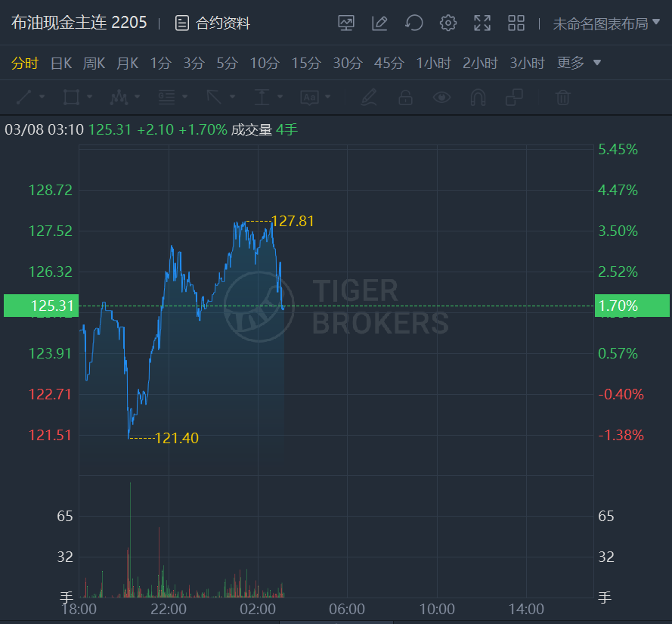Enter fullscreen chart mode icon
This screenshot has width=672, height=624.
pyautogui.click(x=482, y=23)
